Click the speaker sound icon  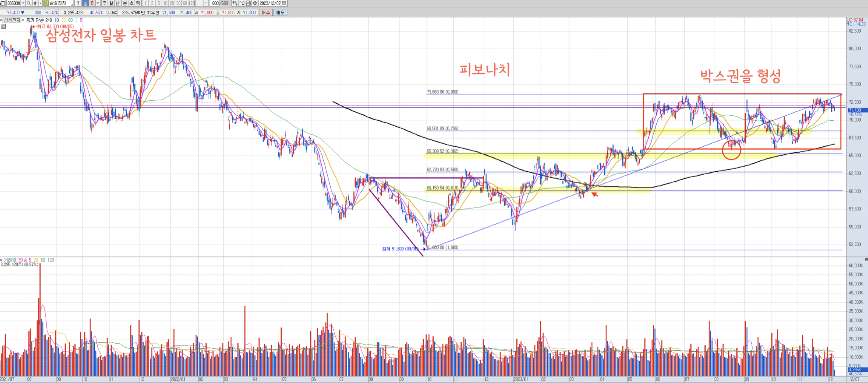[35, 3]
